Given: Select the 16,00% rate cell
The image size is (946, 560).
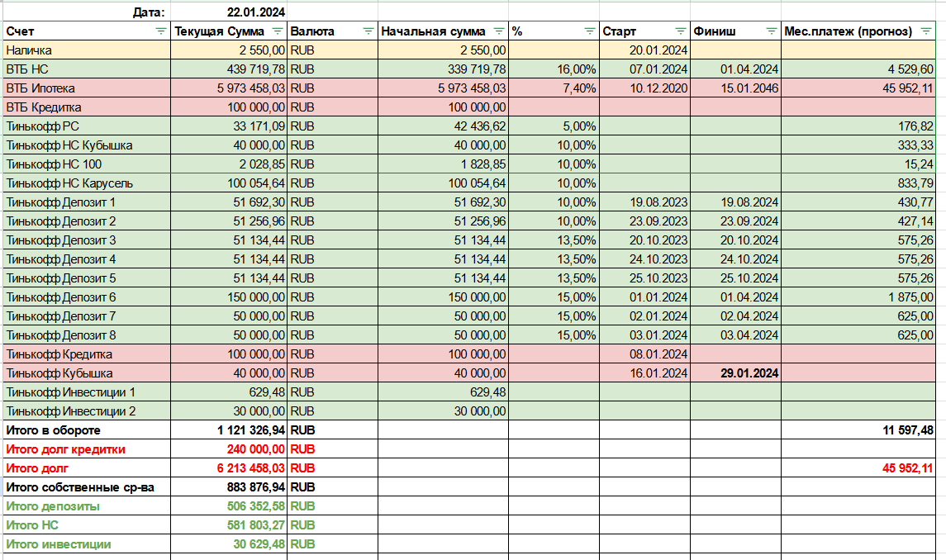Looking at the screenshot, I should (x=554, y=69).
